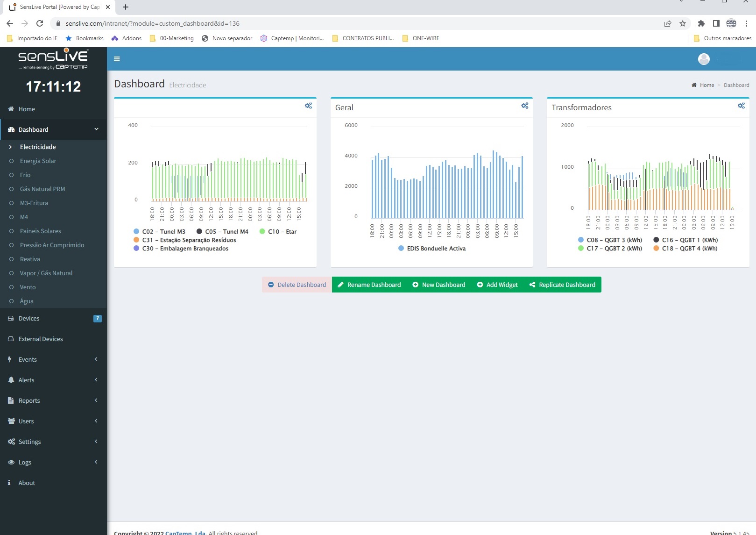Open settings gears on Geral widget
This screenshot has width=756, height=535.
point(525,106)
